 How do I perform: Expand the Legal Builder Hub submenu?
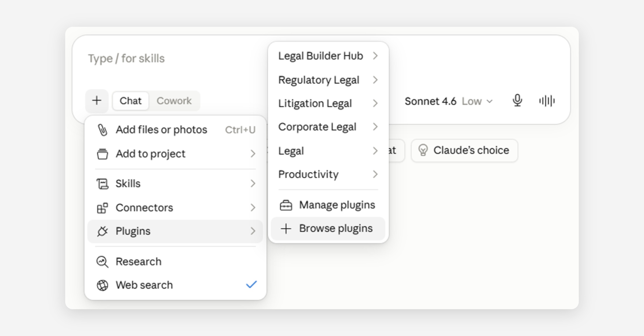[x=328, y=56]
